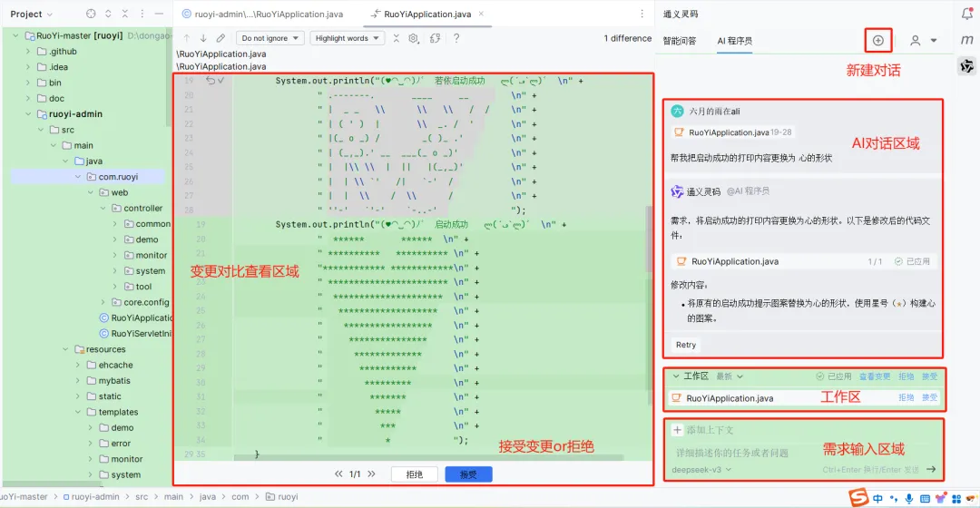
Task: Open the Maven tool window icon
Action: point(967,40)
